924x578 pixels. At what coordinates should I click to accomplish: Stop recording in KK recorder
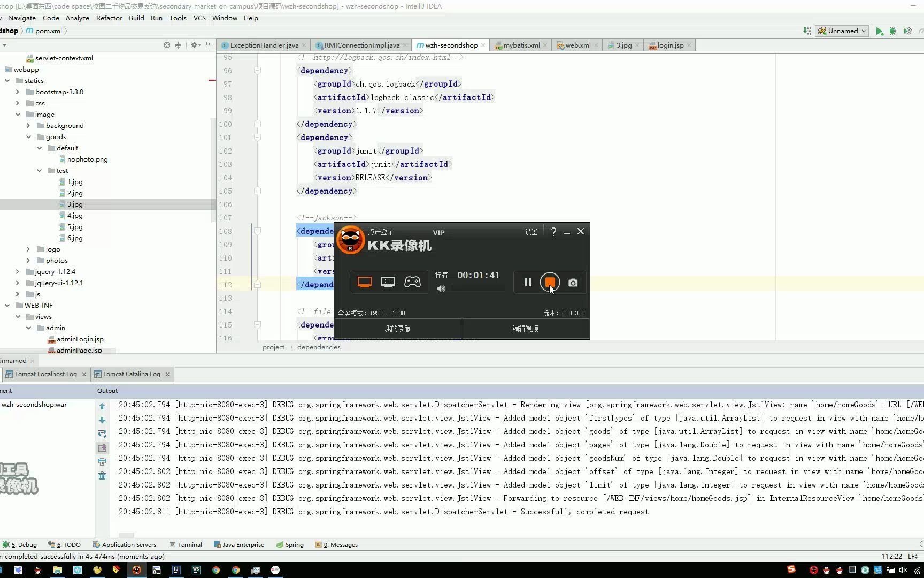click(550, 282)
